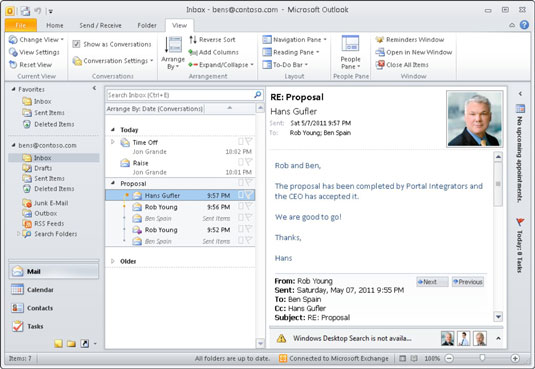Click Add Columns

tap(214, 52)
